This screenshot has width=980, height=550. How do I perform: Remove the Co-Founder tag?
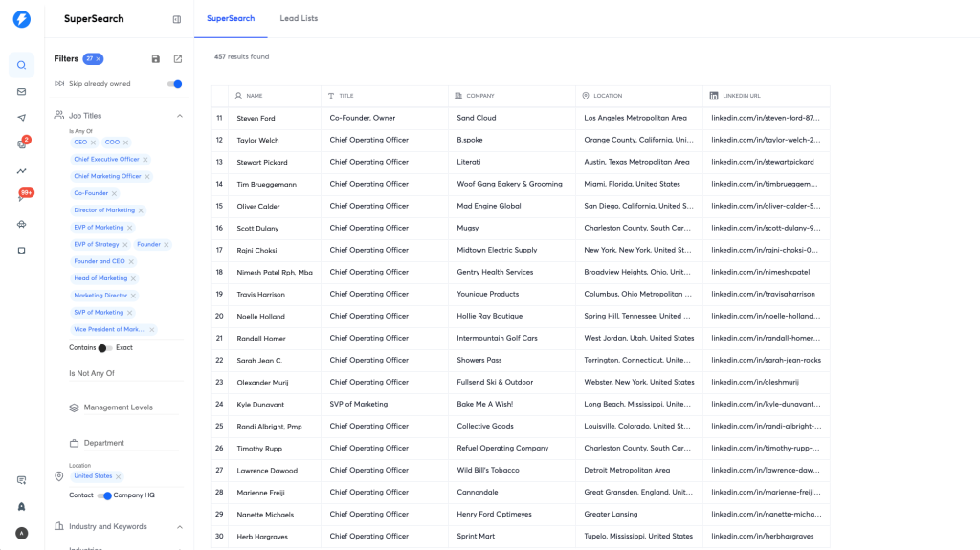(x=115, y=194)
